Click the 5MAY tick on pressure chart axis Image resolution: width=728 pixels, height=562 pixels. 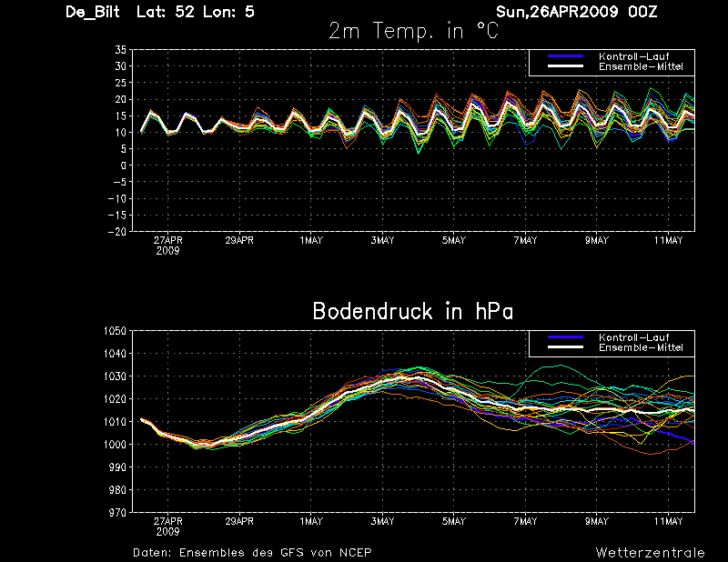point(453,521)
